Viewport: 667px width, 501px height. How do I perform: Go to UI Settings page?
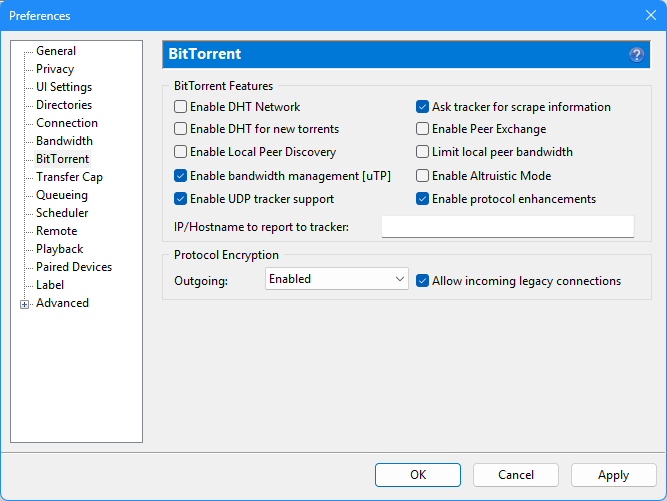(x=64, y=87)
